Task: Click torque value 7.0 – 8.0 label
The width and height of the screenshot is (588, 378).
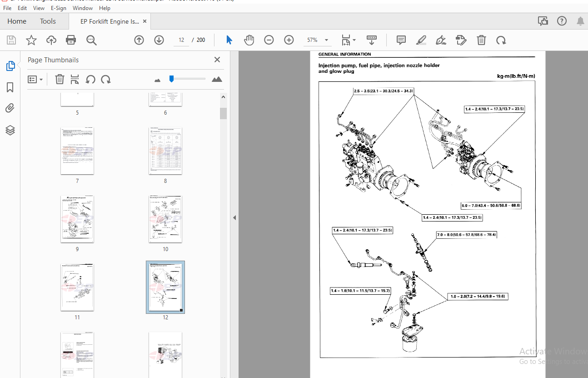Action: [466, 235]
